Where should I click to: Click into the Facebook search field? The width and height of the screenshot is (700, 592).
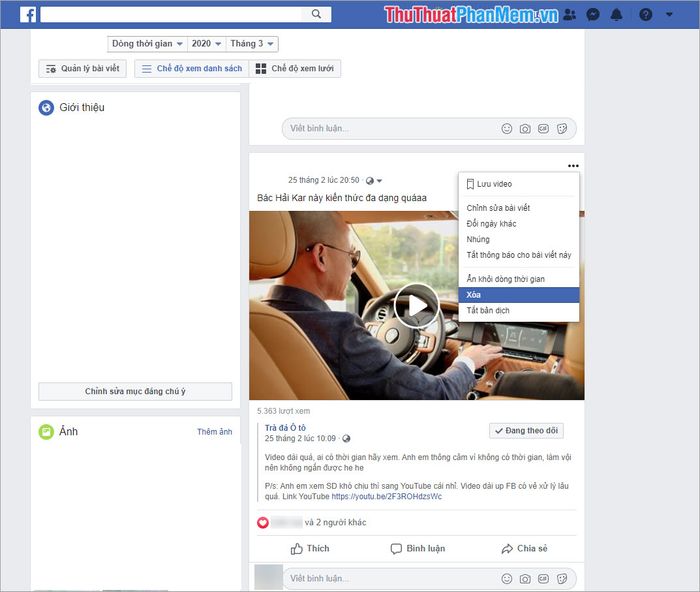tap(172, 14)
